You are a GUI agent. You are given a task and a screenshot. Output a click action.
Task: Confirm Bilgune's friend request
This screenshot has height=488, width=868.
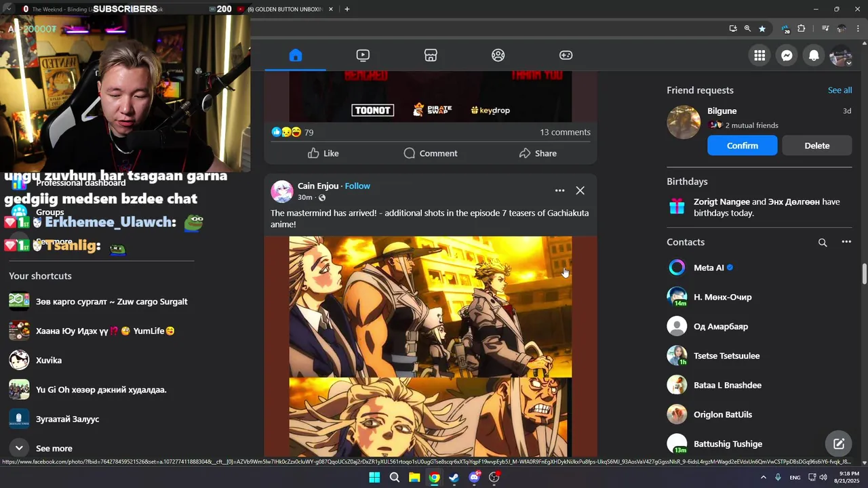(x=743, y=146)
